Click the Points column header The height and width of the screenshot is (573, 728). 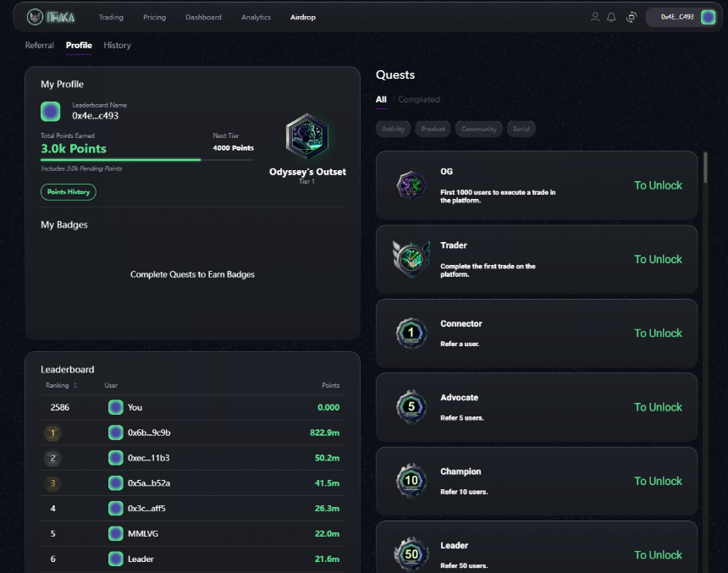click(331, 385)
